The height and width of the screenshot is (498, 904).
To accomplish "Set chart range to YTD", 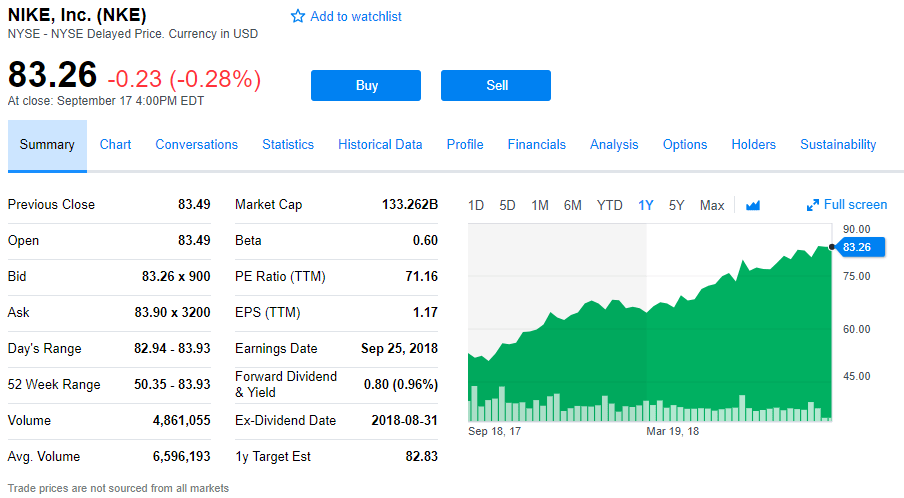I will pos(609,205).
